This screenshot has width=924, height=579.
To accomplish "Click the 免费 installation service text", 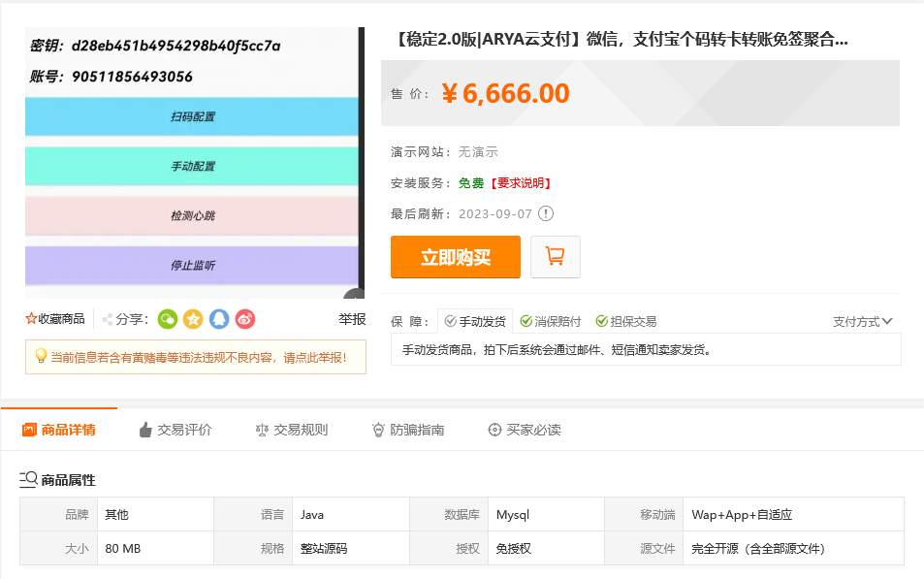I will [471, 183].
